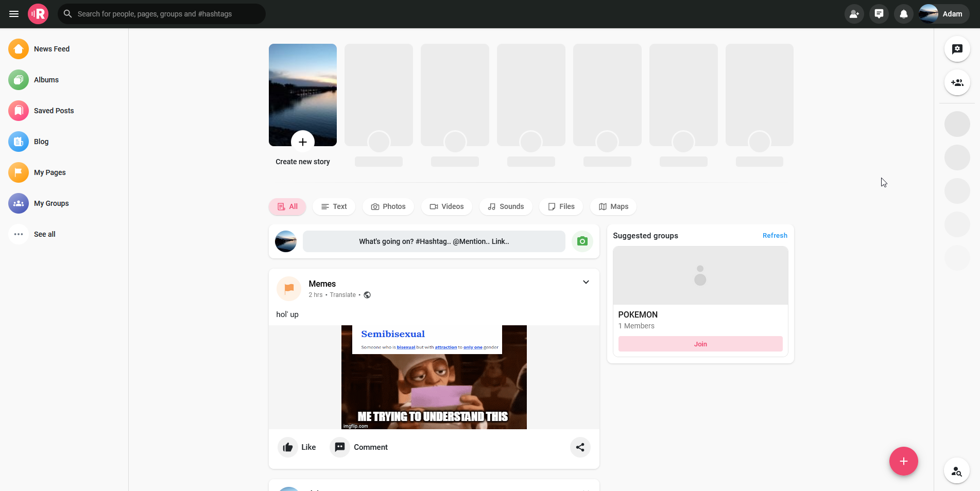Image resolution: width=980 pixels, height=491 pixels.
Task: Click the create group chat icon
Action: [957, 82]
